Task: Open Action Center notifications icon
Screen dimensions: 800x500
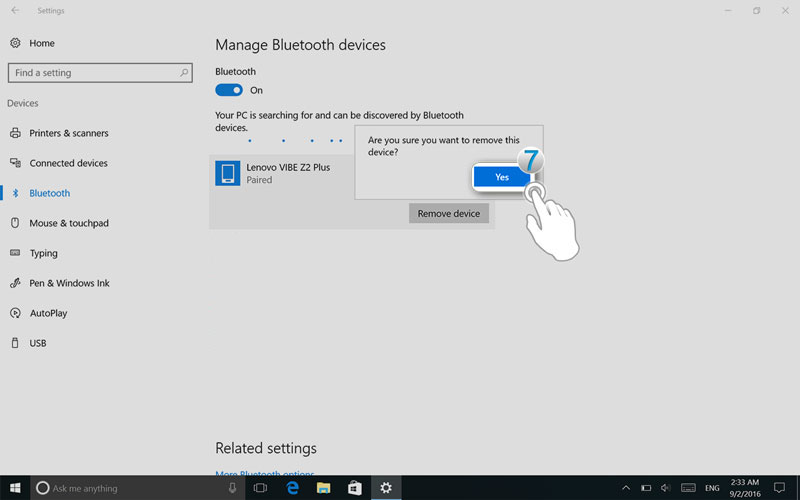Action: 779,488
